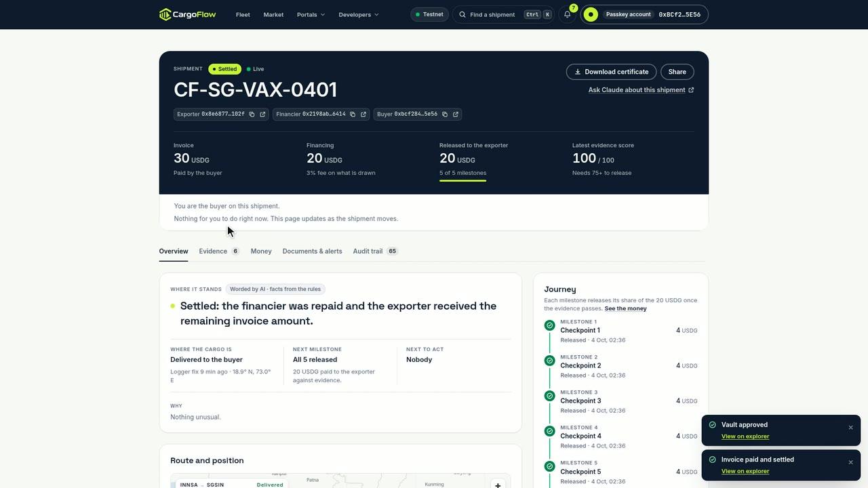Click shipment ID CF-SG-VAX-0401

click(256, 89)
